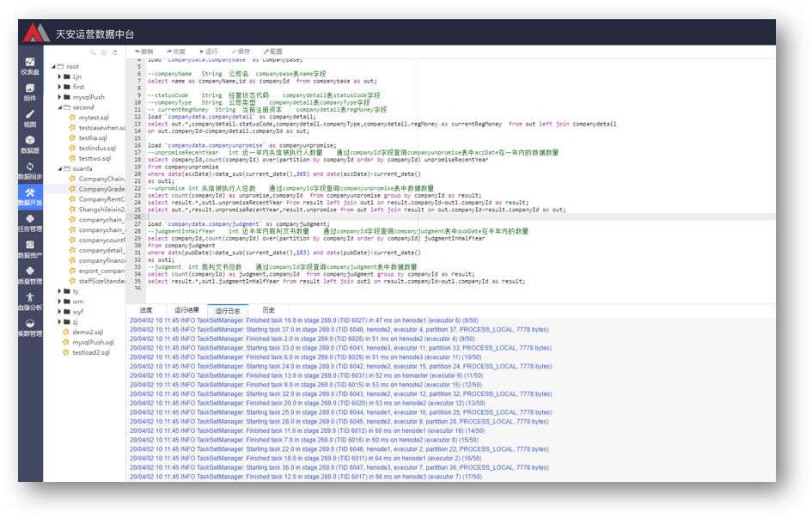Open the 仪表盘 dashboard in sidebar
Viewport: 812px width, 518px height.
tap(29, 66)
